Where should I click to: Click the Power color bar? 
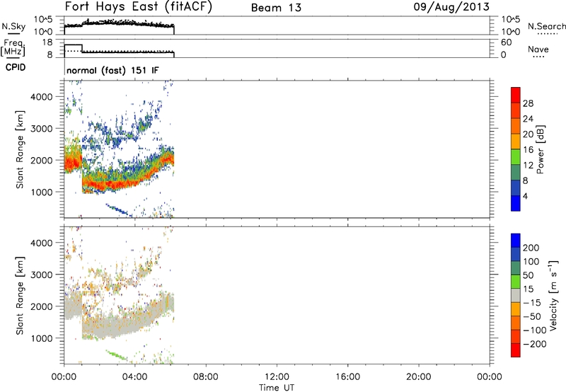516,149
